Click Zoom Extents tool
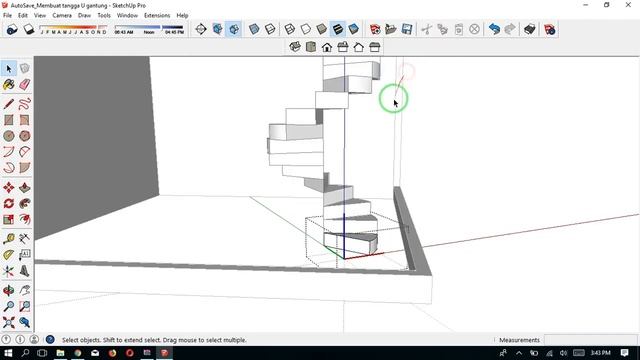Viewport: 640px width, 360px height. click(x=9, y=322)
